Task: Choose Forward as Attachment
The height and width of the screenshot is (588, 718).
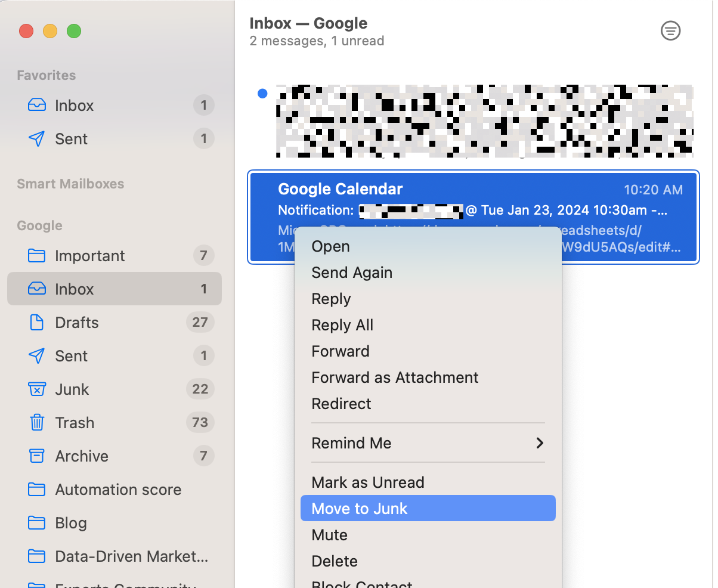Action: (x=428, y=377)
